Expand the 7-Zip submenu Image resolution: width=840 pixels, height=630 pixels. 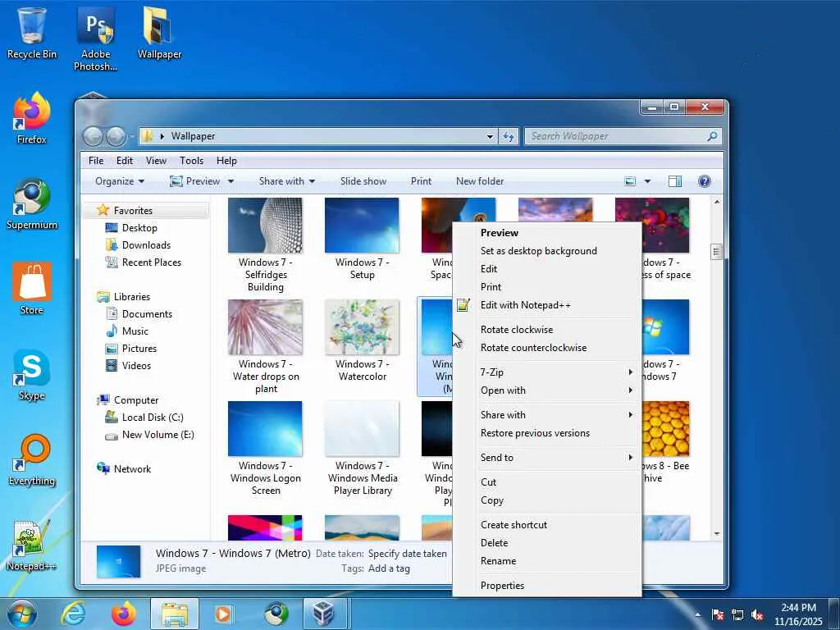(x=546, y=372)
